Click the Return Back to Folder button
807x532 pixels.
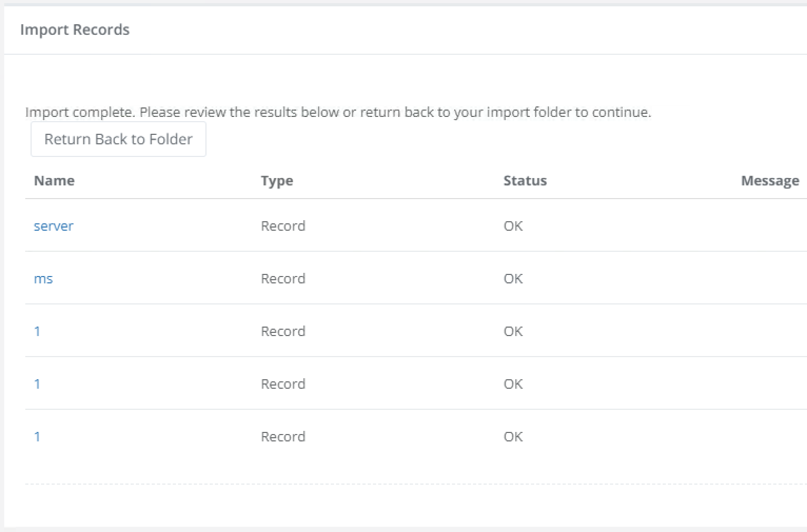pos(118,139)
